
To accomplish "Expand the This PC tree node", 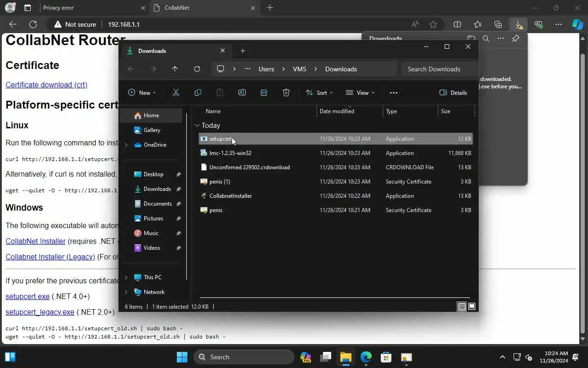I will [126, 277].
